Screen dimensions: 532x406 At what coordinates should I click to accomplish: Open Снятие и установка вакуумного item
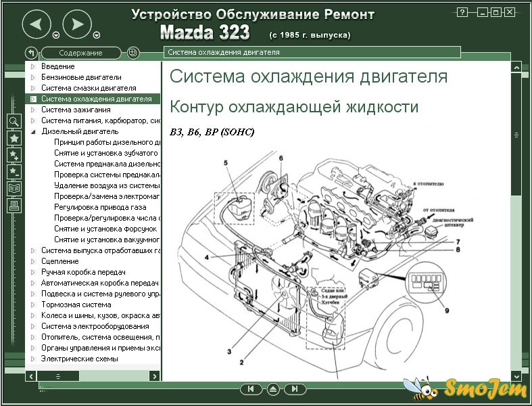click(x=107, y=240)
